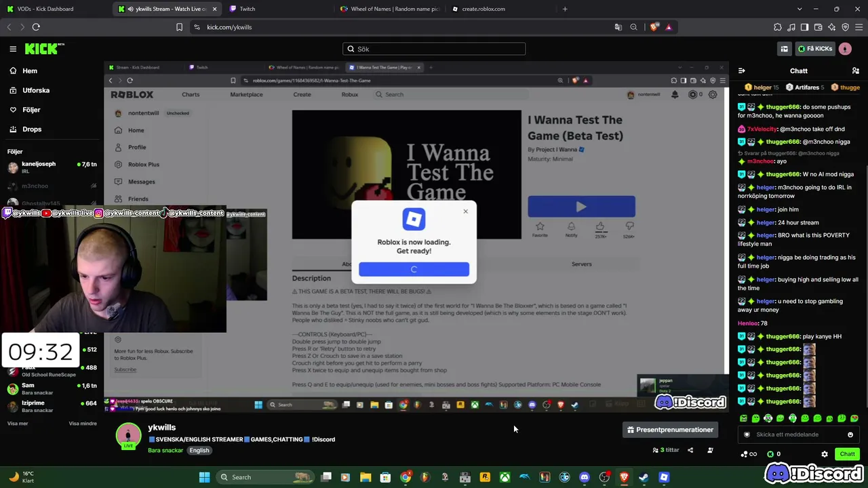Send message with the green Chatt button

tap(847, 454)
